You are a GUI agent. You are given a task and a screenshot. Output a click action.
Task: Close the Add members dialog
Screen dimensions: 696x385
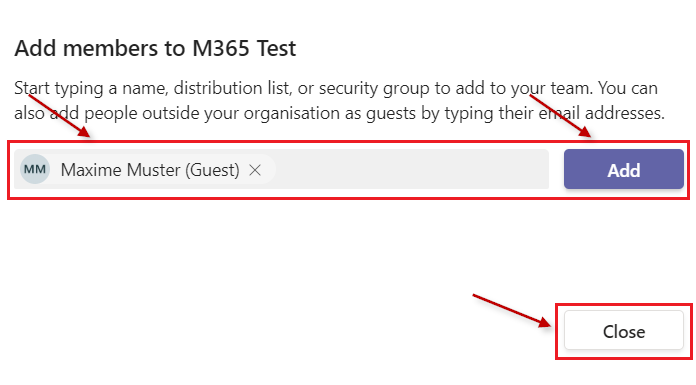(624, 331)
